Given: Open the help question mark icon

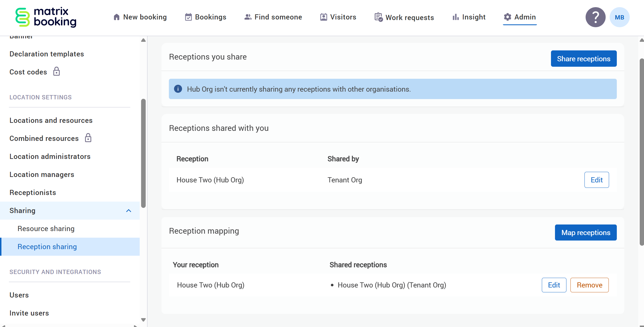Looking at the screenshot, I should 595,17.
